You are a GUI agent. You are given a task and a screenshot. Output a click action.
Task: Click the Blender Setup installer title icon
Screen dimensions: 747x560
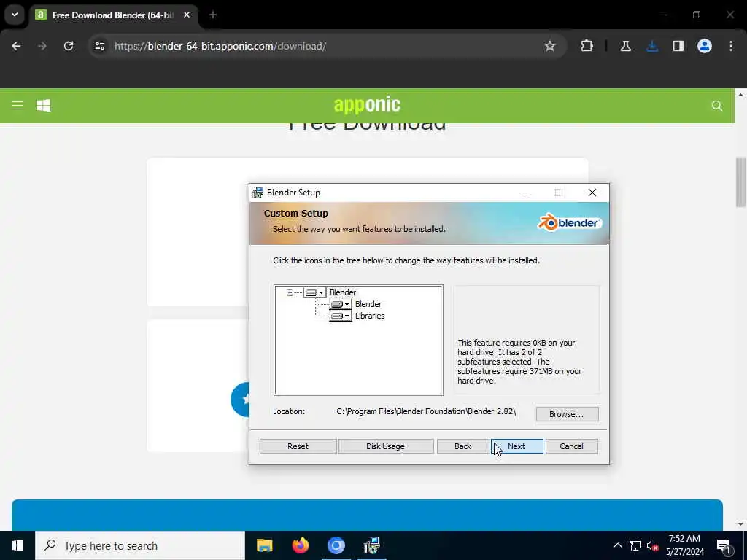tap(258, 192)
